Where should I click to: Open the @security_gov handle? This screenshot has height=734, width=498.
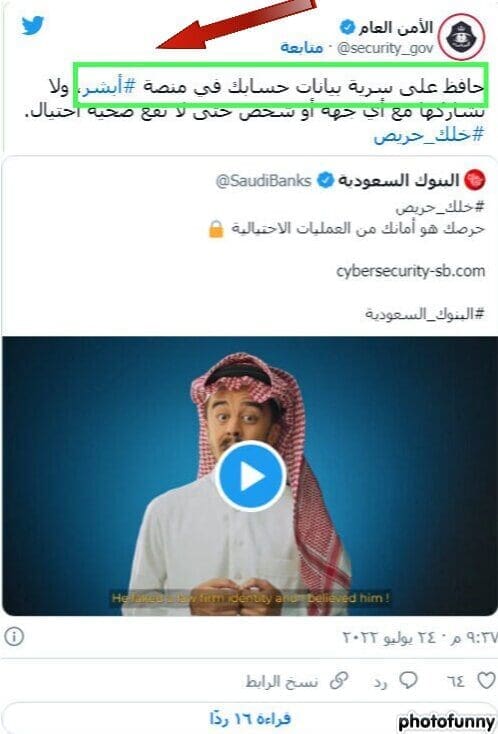[x=385, y=48]
